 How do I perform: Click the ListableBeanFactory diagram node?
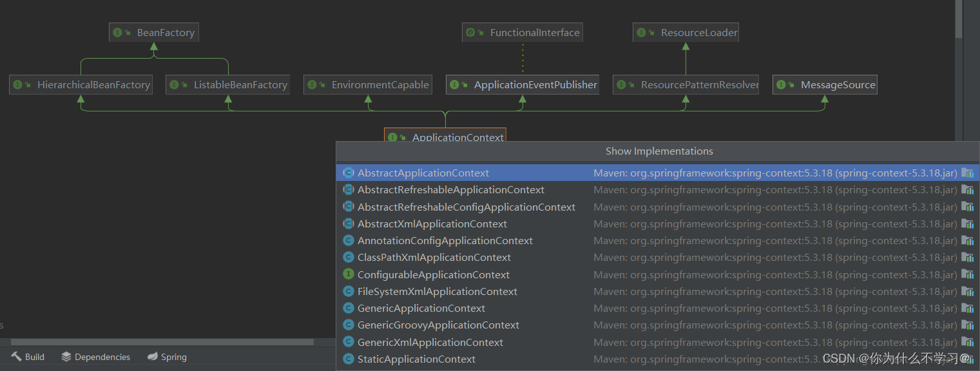pos(227,85)
